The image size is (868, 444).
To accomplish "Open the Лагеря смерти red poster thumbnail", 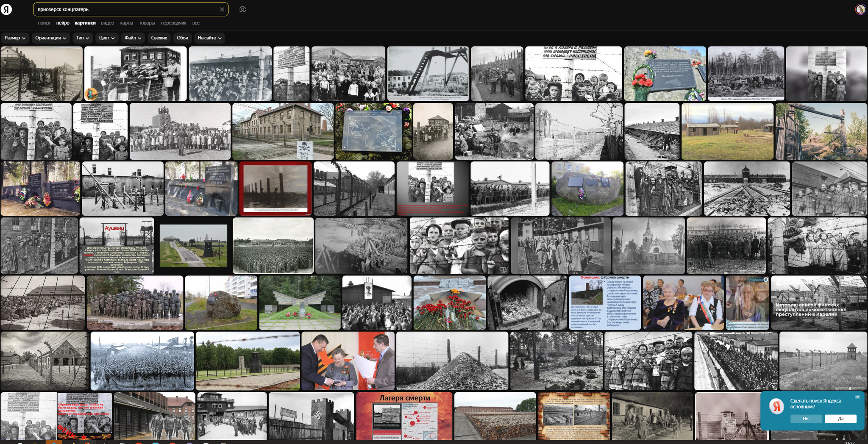I will tap(404, 416).
